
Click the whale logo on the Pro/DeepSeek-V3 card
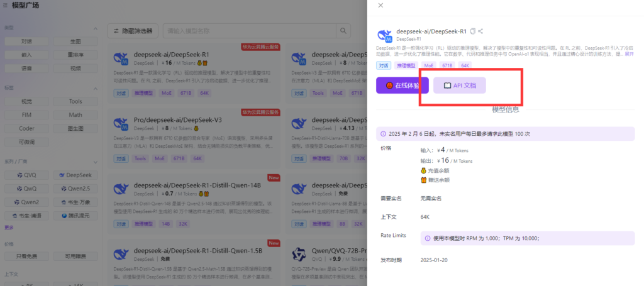[x=121, y=124]
